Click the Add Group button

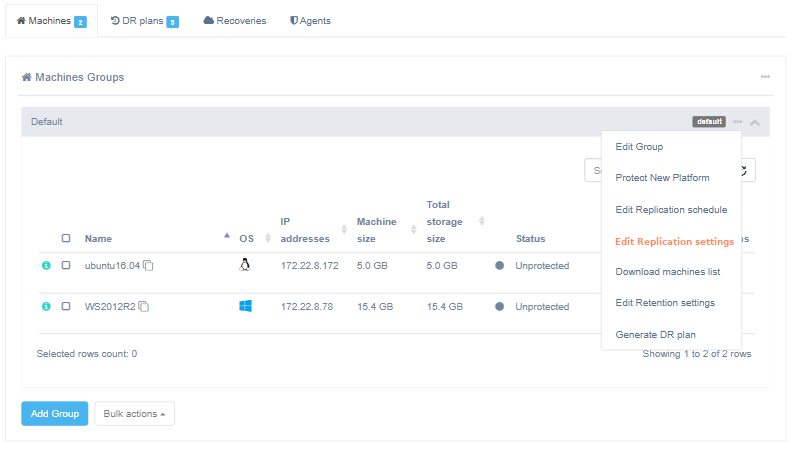tap(55, 414)
